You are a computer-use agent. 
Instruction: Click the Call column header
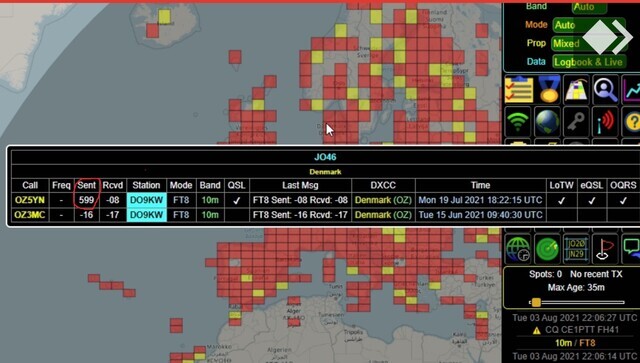[30, 185]
